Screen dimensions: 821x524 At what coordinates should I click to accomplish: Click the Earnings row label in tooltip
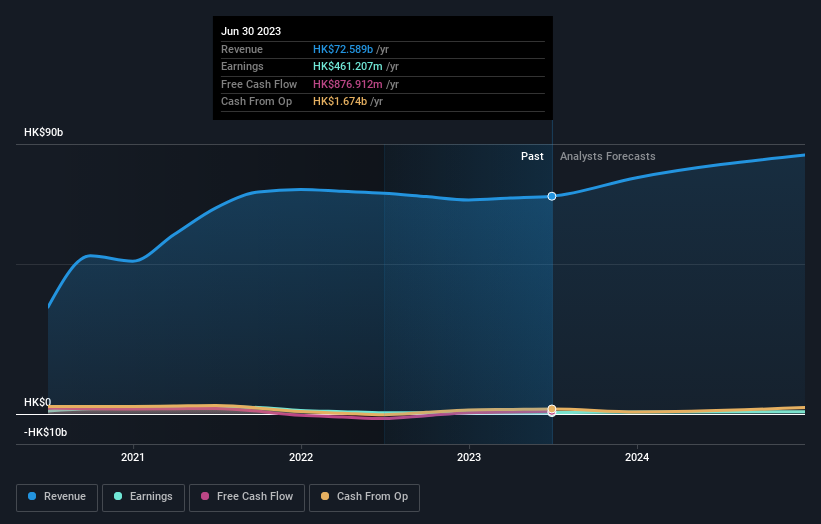[242, 66]
